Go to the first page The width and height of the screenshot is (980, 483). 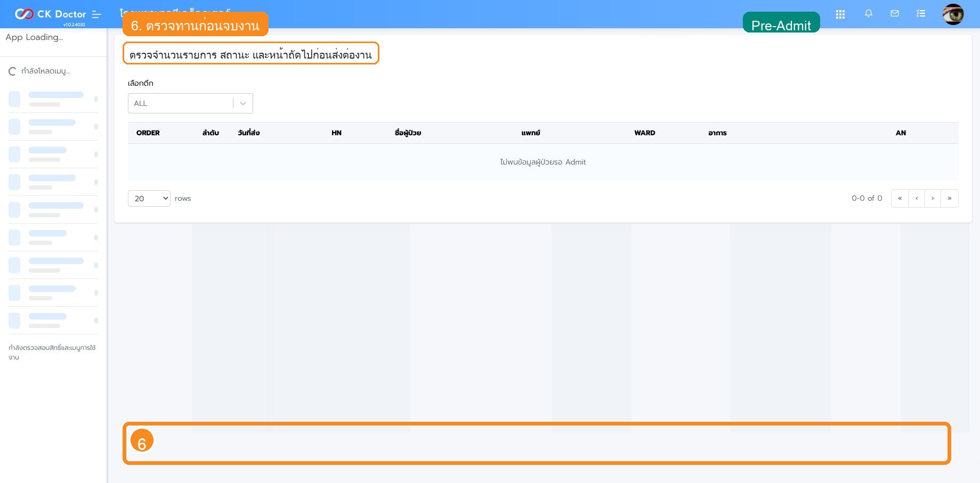click(900, 198)
